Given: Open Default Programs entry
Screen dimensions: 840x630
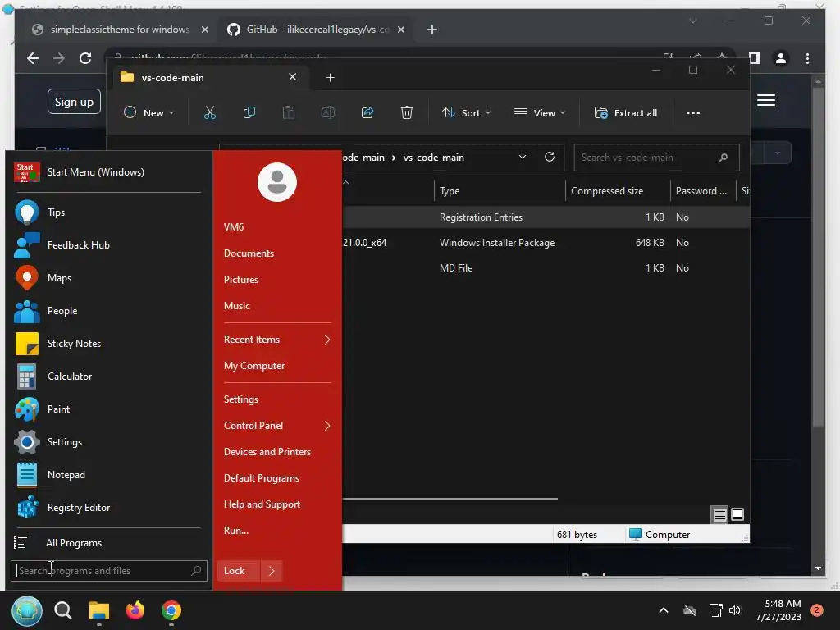Looking at the screenshot, I should [x=262, y=478].
